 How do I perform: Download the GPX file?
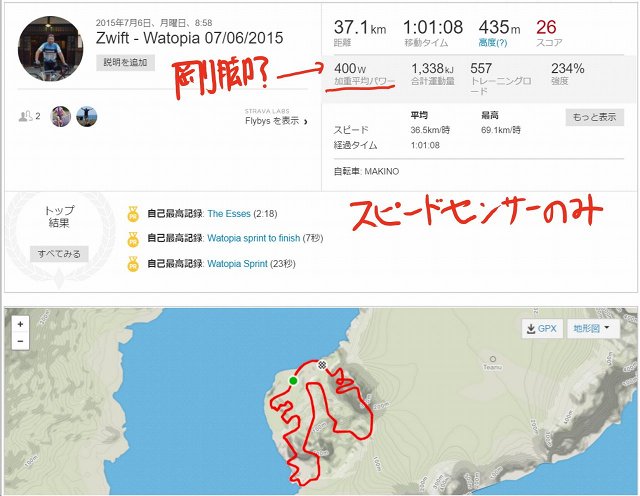point(542,329)
